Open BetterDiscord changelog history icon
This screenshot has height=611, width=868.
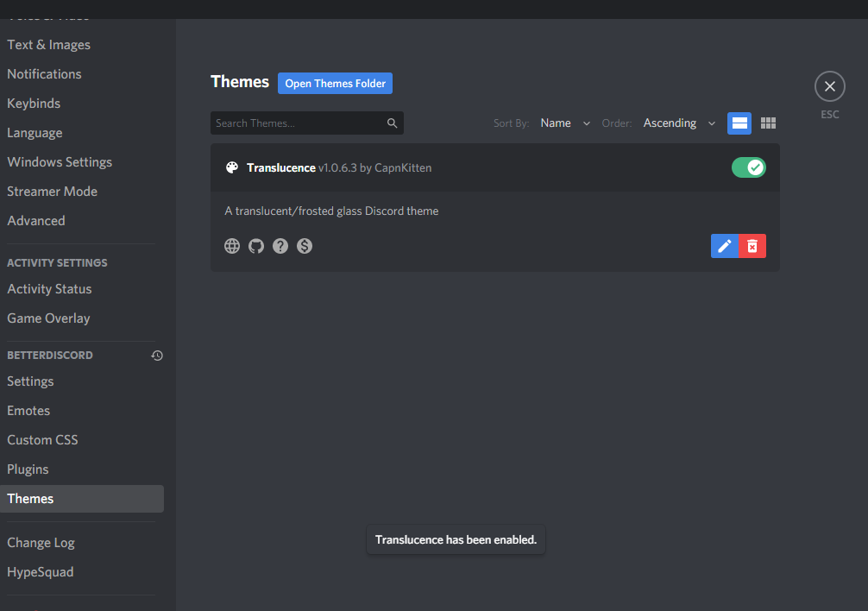[x=157, y=356]
